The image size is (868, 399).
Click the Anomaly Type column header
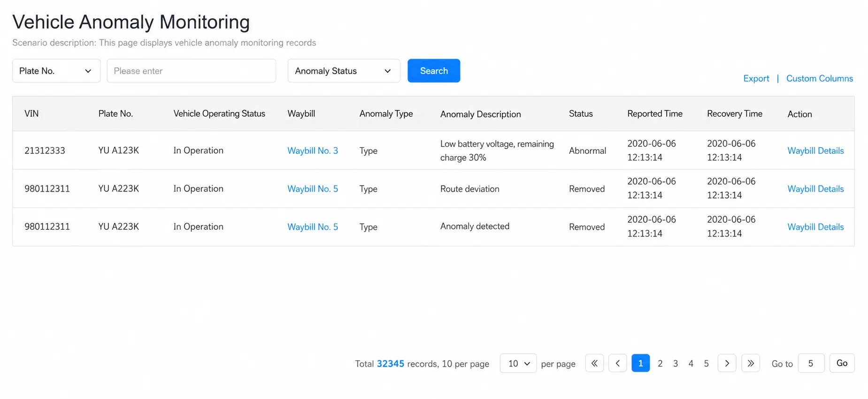(386, 114)
